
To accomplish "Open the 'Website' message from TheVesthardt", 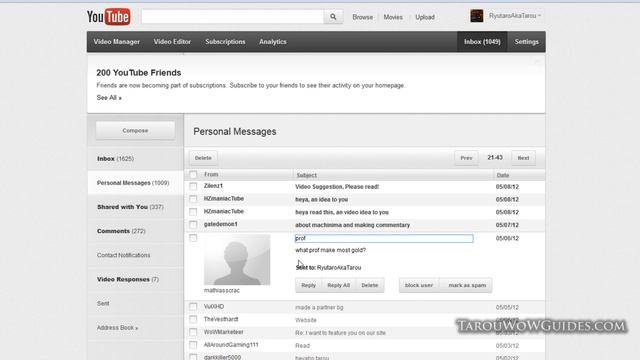I will [306, 320].
